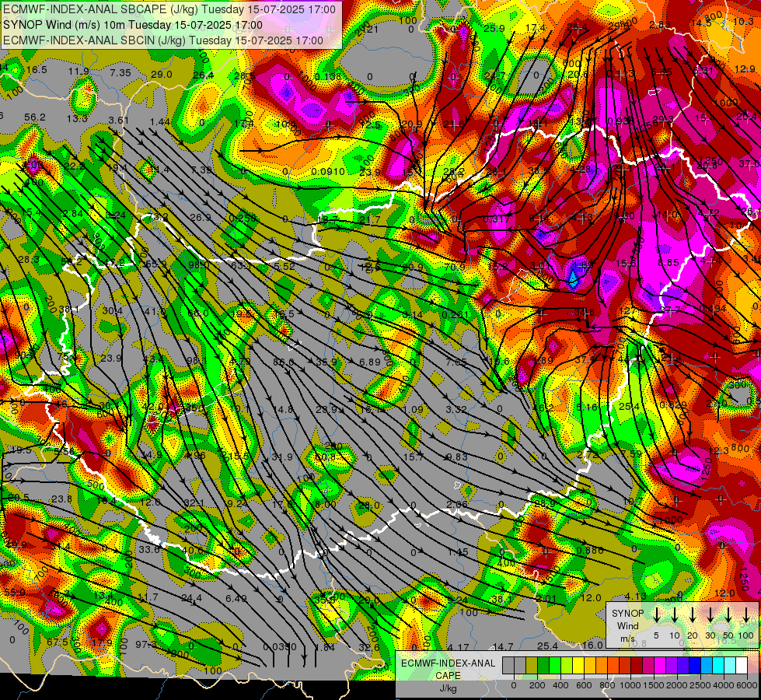Pick the first gray swatch in CAPE legend

[x=508, y=665]
